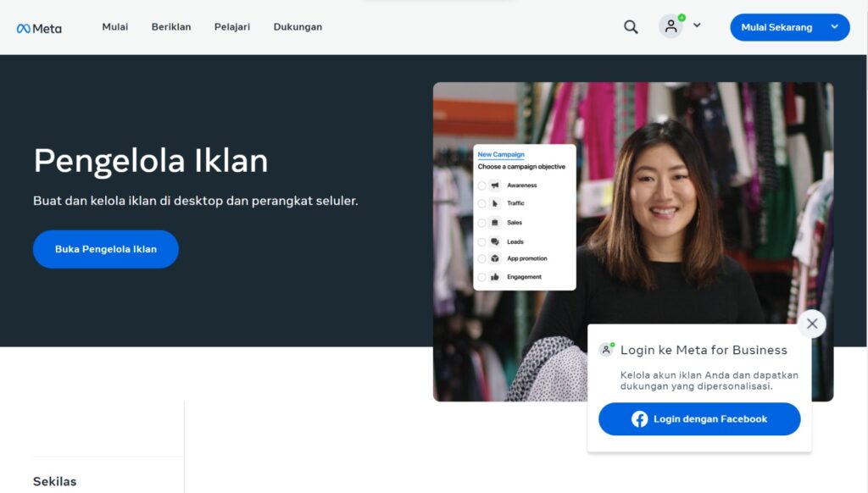Expand the account menu chevron

click(x=697, y=26)
